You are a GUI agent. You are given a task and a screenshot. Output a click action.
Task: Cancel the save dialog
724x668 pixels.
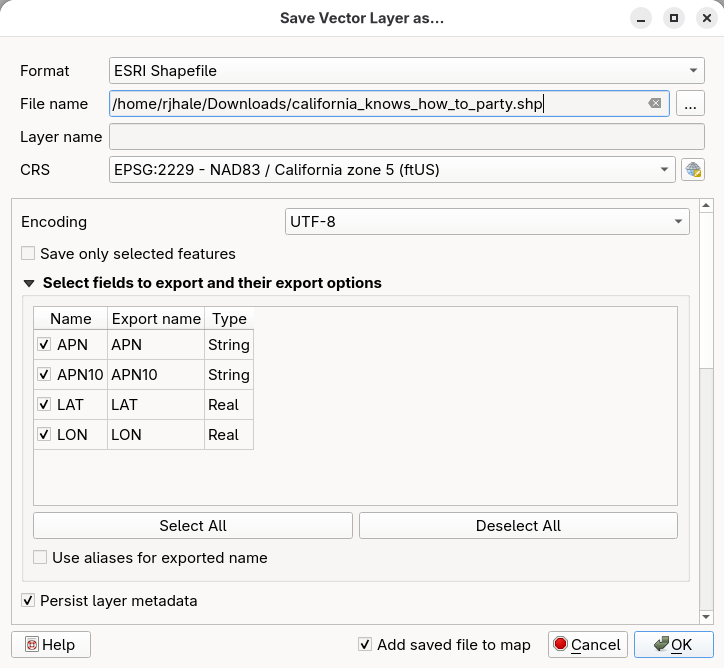click(587, 645)
